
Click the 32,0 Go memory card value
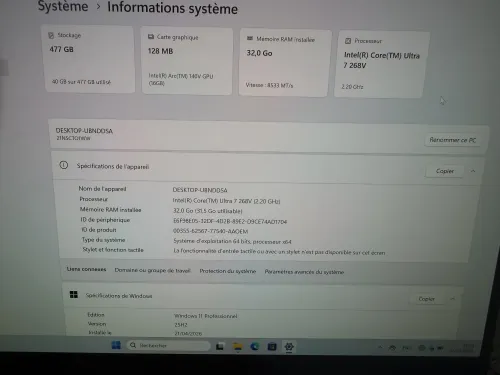pos(259,53)
